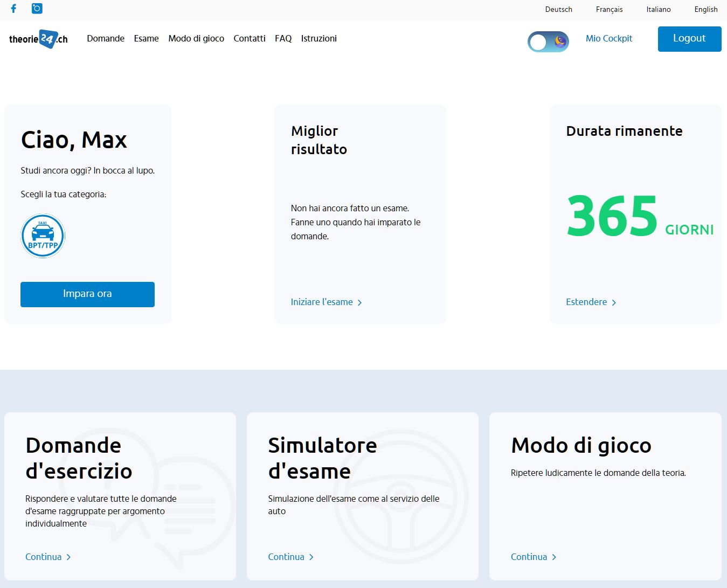Screen dimensions: 727x588
Task: Click the arrow beside Iniziare l'esame
Action: pos(359,302)
